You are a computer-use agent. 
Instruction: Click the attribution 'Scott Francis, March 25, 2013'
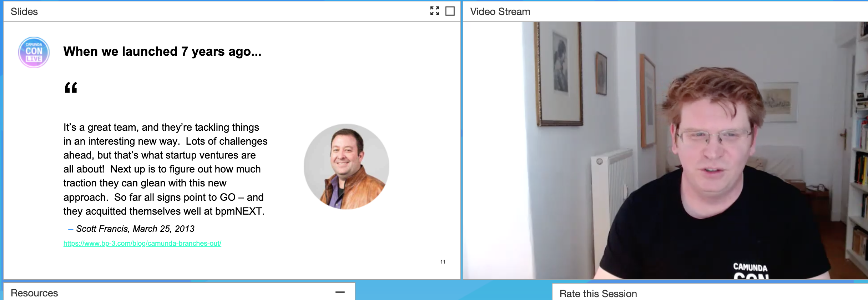click(x=135, y=229)
